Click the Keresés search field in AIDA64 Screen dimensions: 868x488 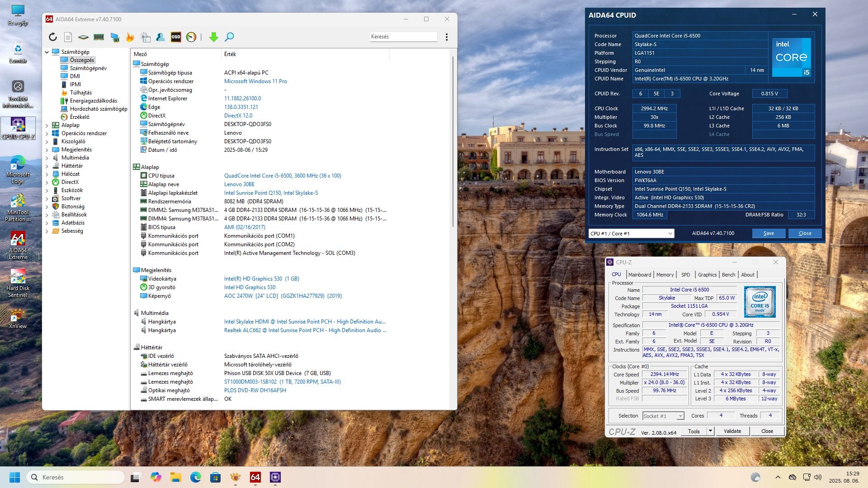pyautogui.click(x=402, y=37)
